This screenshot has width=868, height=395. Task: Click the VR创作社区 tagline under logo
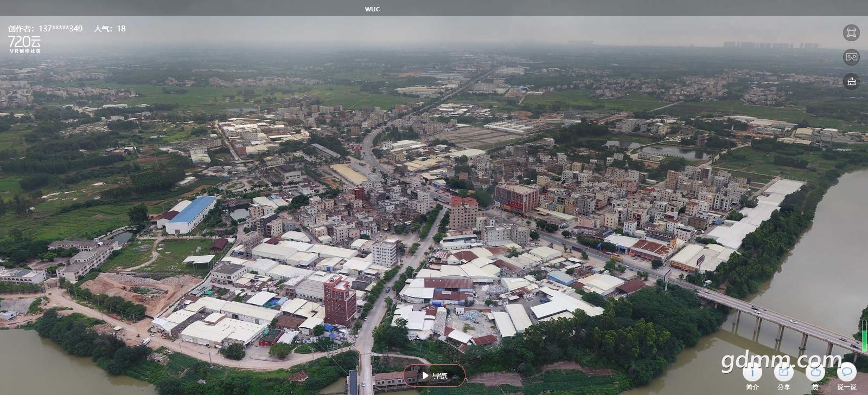[25, 51]
